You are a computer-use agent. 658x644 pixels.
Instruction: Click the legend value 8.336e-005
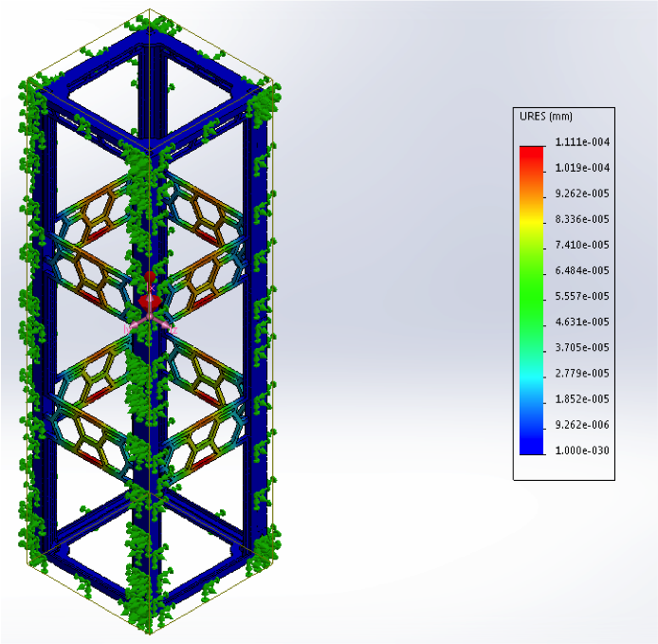pos(582,219)
